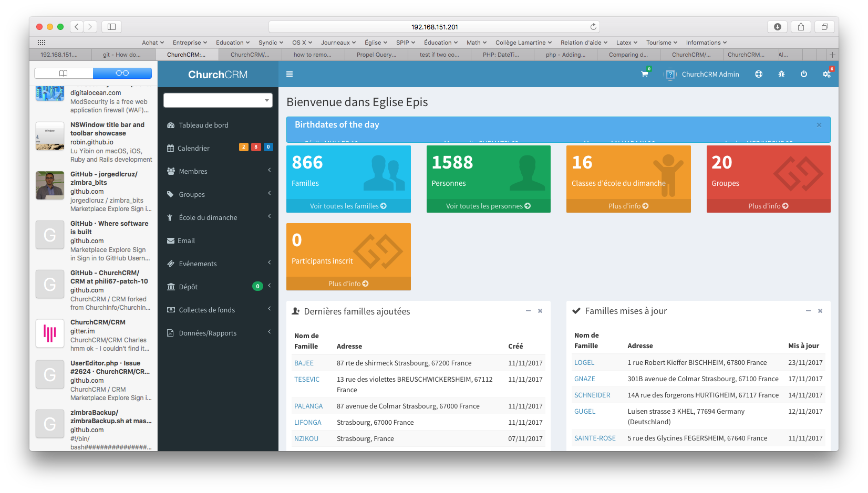Expand Collectes de fonds sidebar menu
The image size is (868, 493).
click(218, 310)
